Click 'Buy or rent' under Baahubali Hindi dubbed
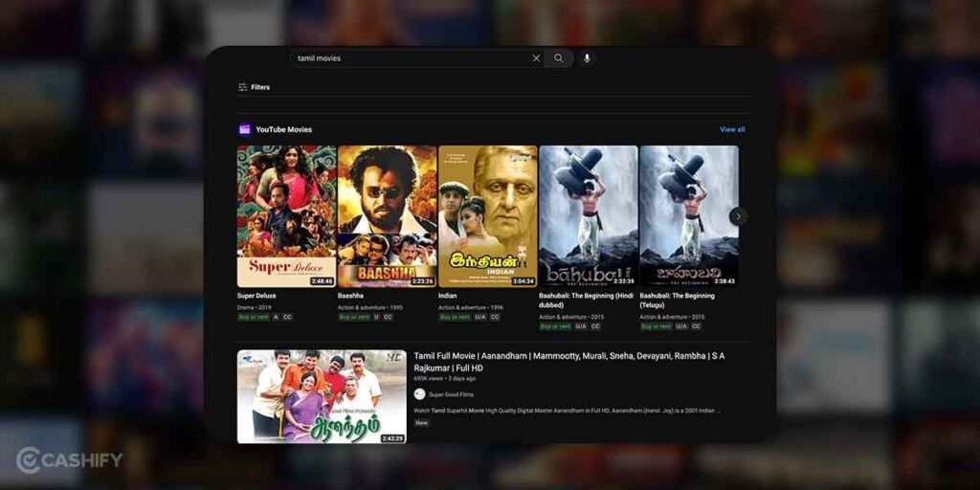 [555, 326]
